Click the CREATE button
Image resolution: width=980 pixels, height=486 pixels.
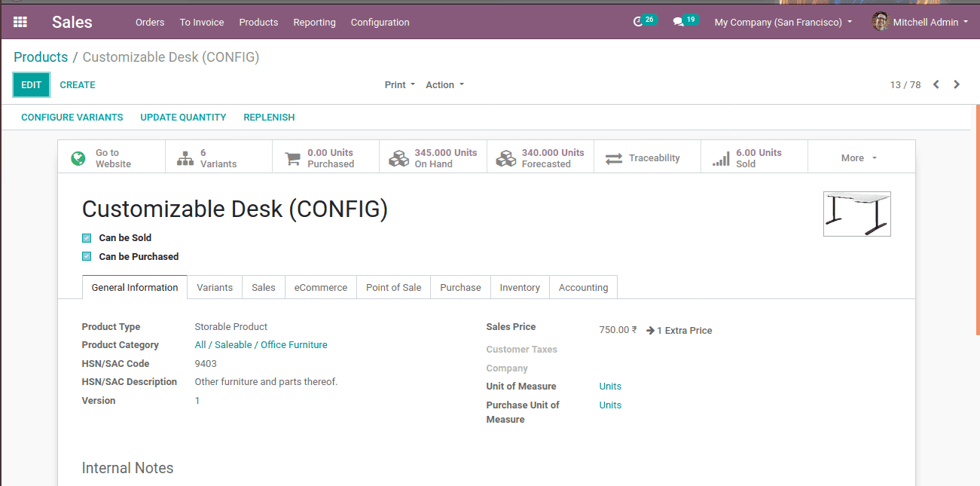tap(78, 85)
